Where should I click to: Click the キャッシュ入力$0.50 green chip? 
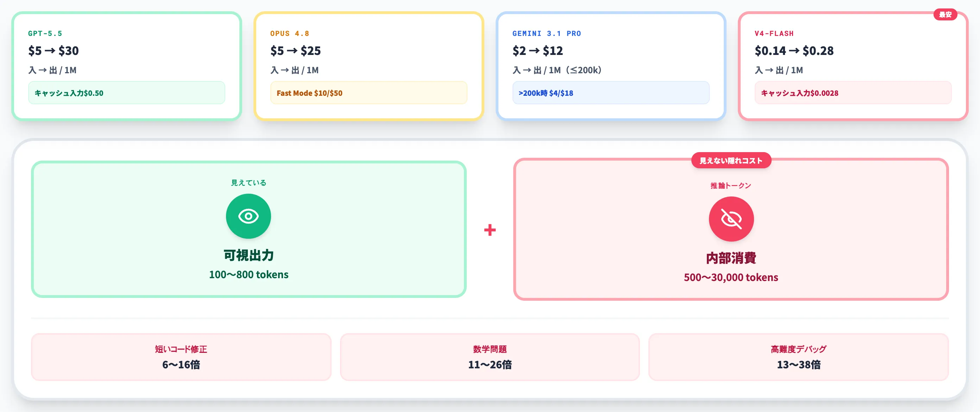[x=126, y=93]
